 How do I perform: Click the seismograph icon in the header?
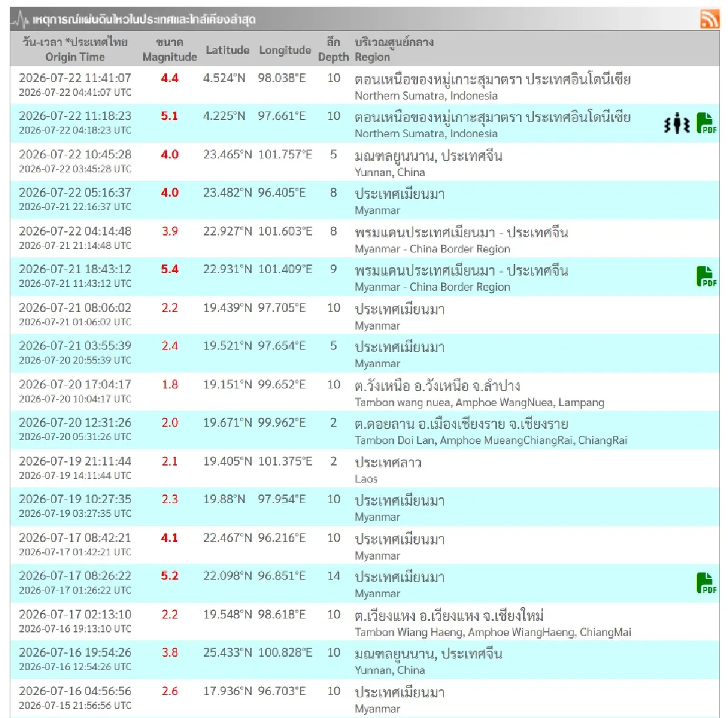pos(21,19)
